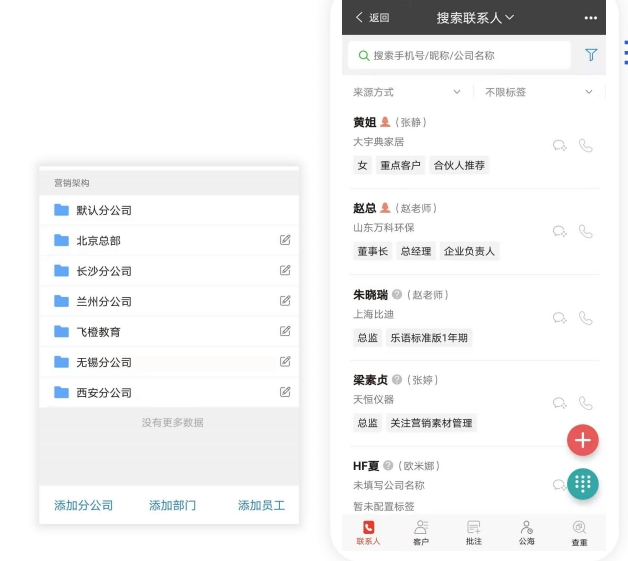This screenshot has width=628, height=561.
Task: Click the phone icon for 黄姐
Action: (x=586, y=145)
